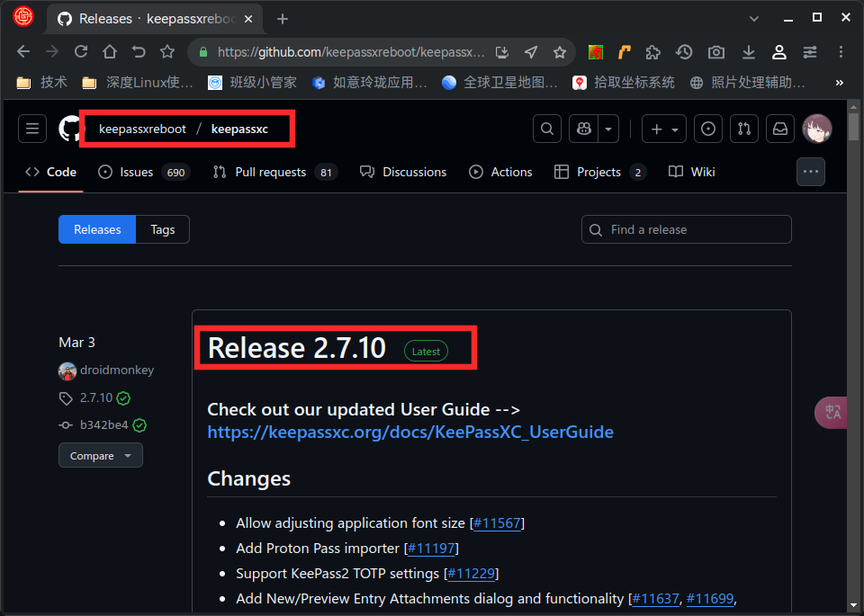Open the keepassxreboot owner link
This screenshot has width=864, height=616.
(143, 129)
